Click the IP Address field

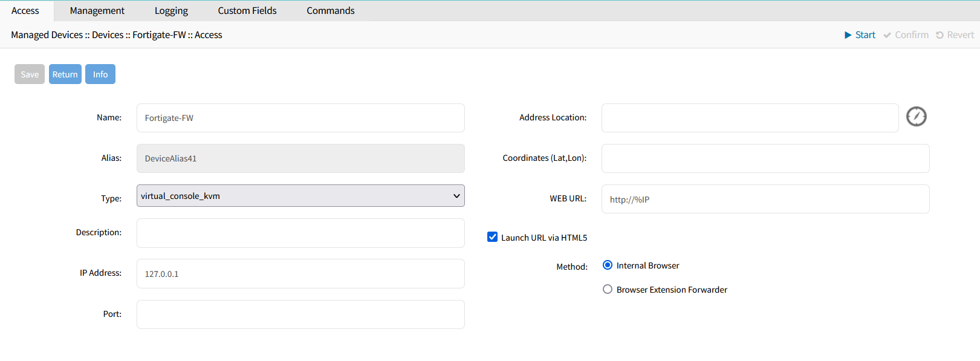300,273
